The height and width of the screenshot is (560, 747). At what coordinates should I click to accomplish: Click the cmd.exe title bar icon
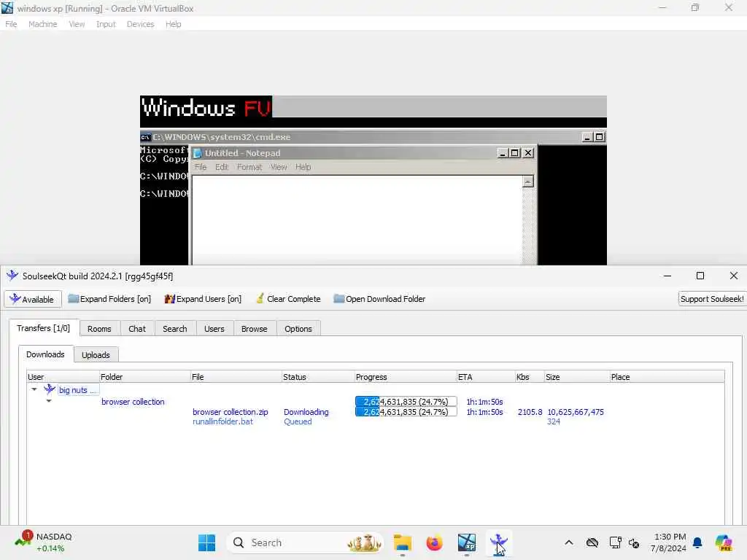[145, 137]
